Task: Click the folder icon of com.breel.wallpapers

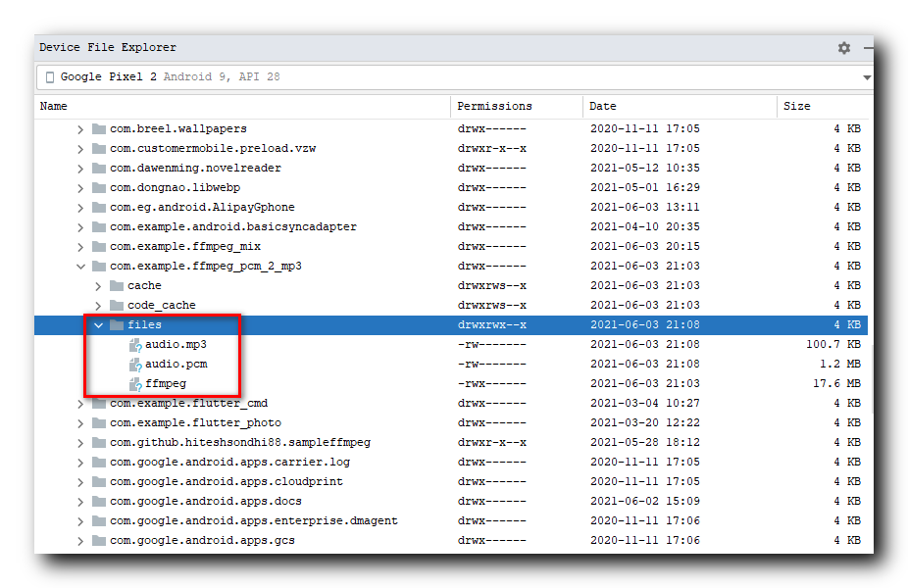Action: [99, 128]
